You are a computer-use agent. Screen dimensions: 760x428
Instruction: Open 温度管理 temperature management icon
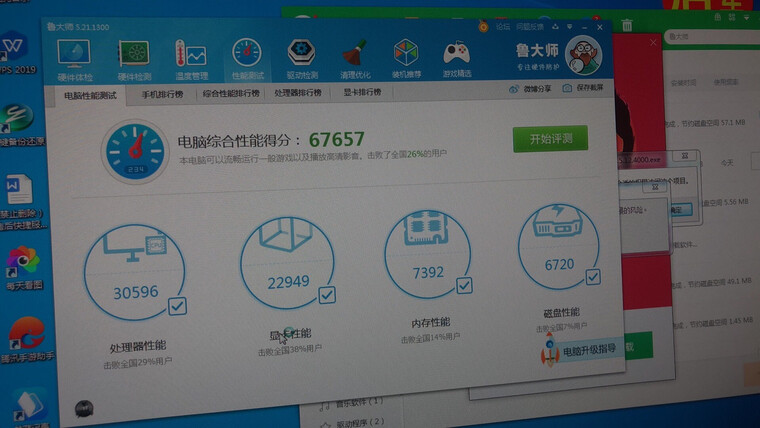coord(191,60)
